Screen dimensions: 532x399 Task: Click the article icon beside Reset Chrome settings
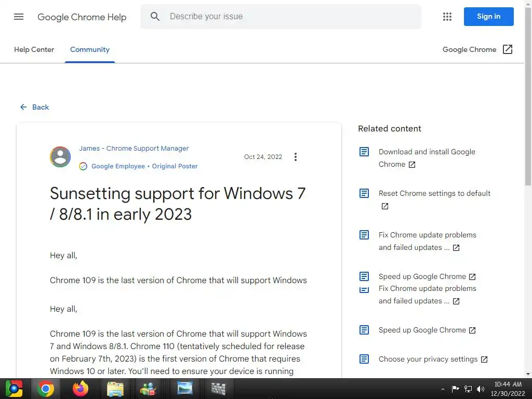[x=364, y=193]
